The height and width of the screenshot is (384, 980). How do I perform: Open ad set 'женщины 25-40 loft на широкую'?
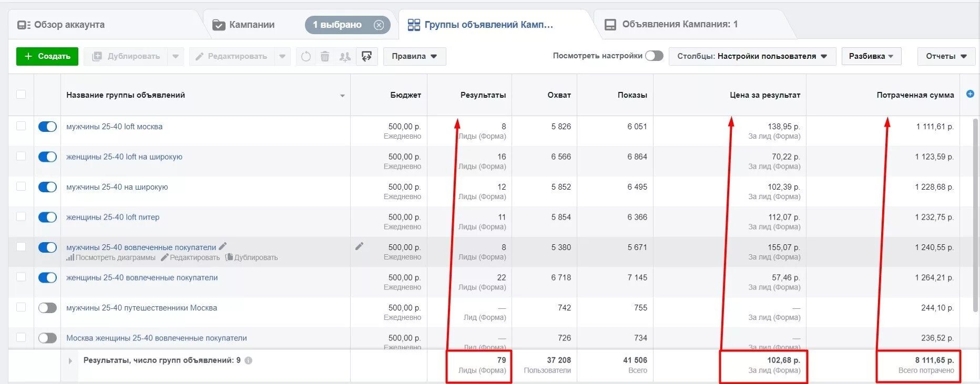point(124,157)
